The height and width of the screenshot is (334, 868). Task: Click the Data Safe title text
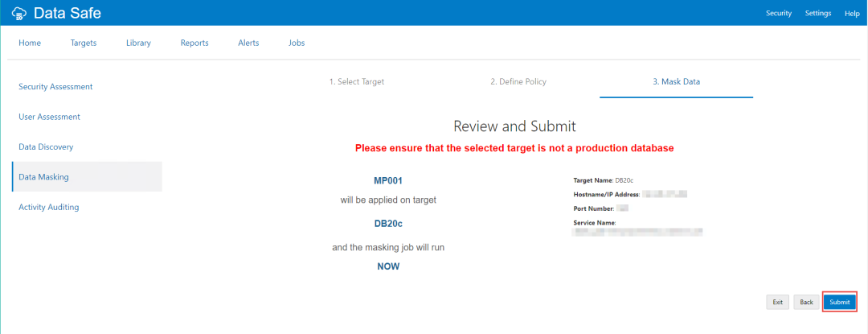68,14
